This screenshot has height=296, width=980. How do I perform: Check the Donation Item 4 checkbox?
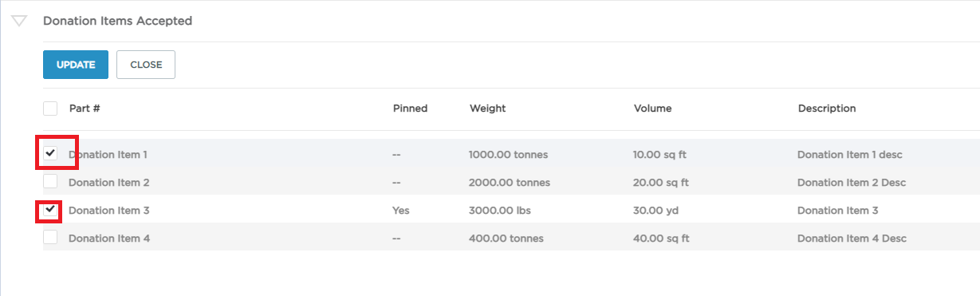(50, 238)
